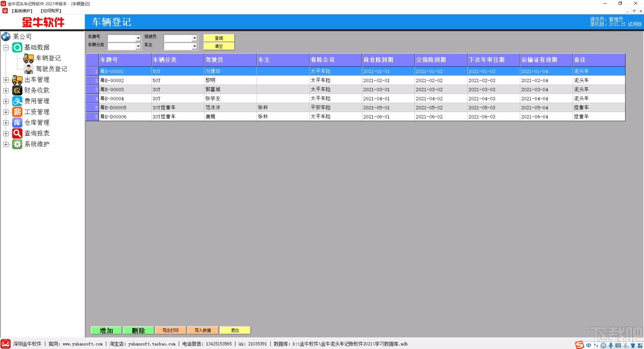Screen dimensions: 644x349
Task: Click the 导入数据 button
Action: point(203,330)
